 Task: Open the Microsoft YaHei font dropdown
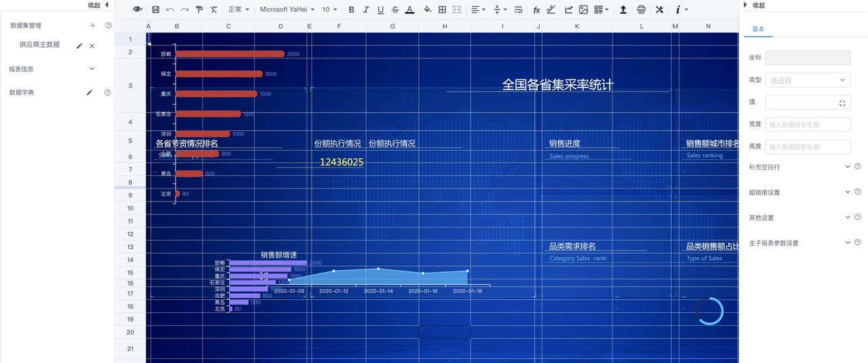point(288,9)
